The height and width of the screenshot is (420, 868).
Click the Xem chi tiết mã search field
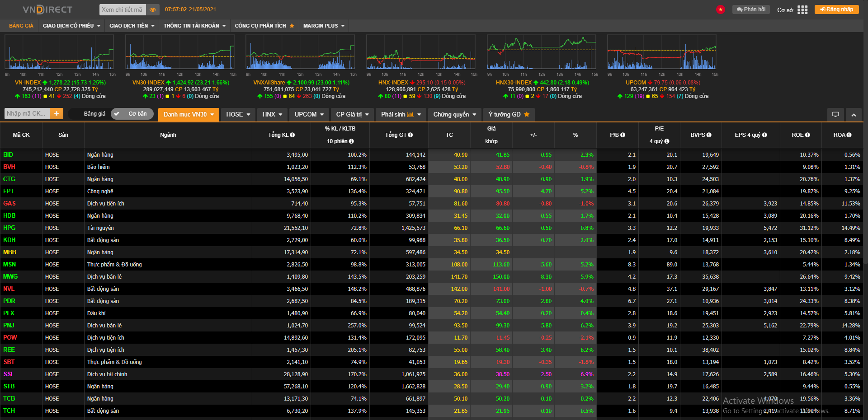pyautogui.click(x=122, y=9)
